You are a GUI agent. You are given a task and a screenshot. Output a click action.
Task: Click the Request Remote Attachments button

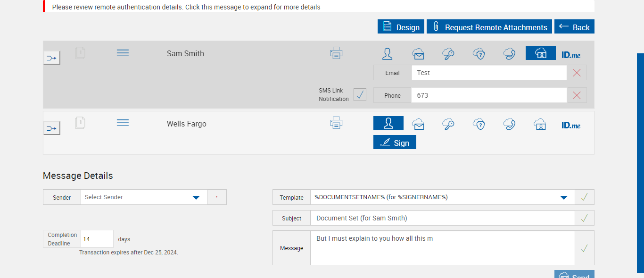pyautogui.click(x=489, y=27)
